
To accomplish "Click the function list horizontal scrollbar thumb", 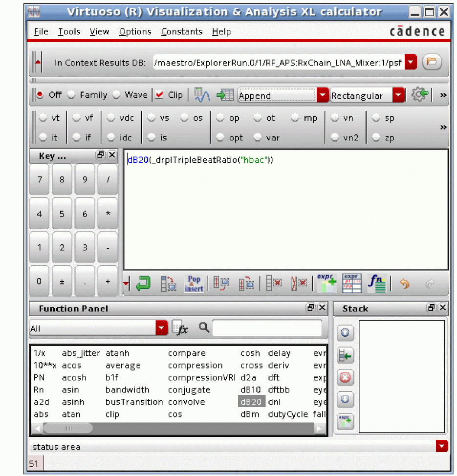I will [68, 428].
